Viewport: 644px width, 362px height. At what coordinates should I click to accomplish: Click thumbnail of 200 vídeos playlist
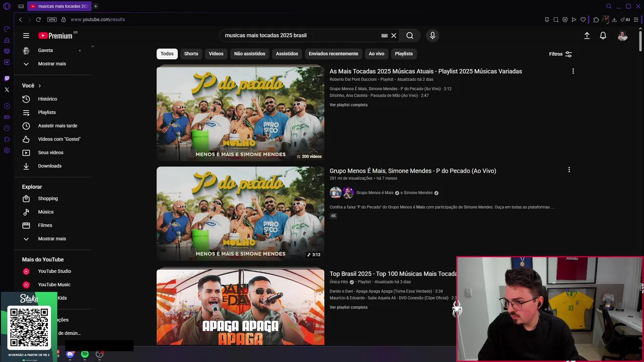coord(240,113)
